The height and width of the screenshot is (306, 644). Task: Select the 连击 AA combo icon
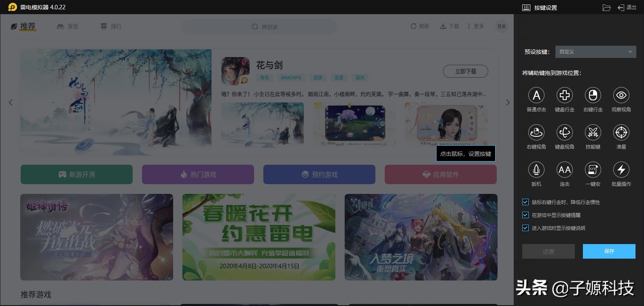coord(565,170)
